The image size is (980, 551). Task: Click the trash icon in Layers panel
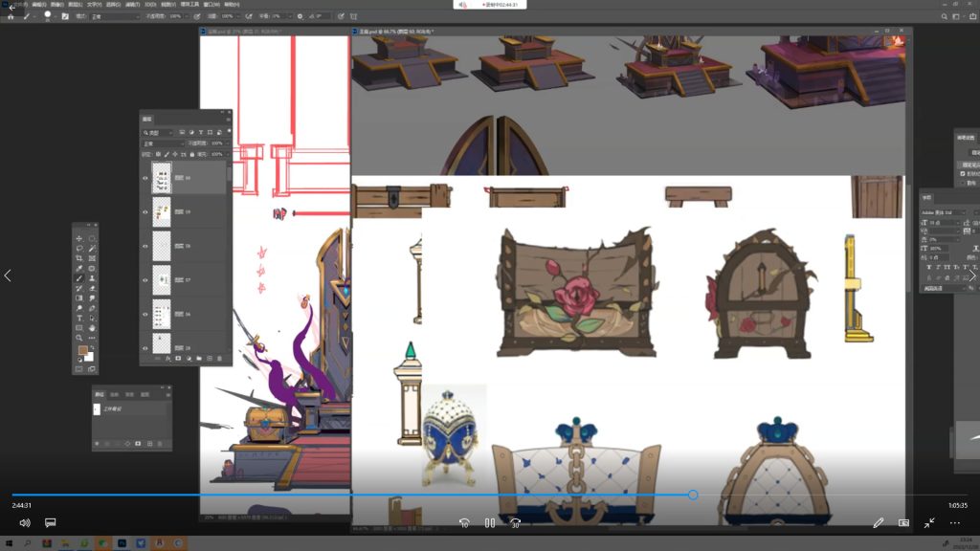(x=219, y=358)
